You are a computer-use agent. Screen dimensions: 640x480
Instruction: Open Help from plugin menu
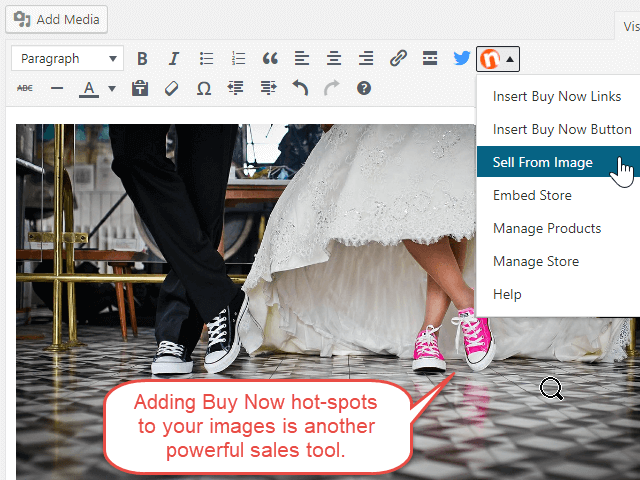coord(558,294)
